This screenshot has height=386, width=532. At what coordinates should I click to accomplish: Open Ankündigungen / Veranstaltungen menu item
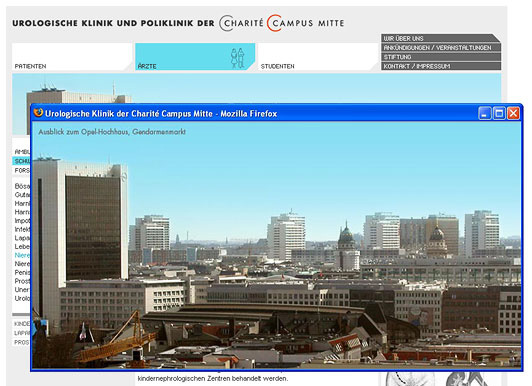pos(440,47)
